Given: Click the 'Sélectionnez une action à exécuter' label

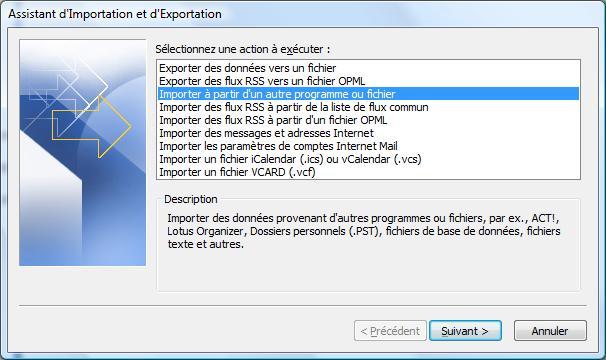Looking at the screenshot, I should tap(242, 49).
